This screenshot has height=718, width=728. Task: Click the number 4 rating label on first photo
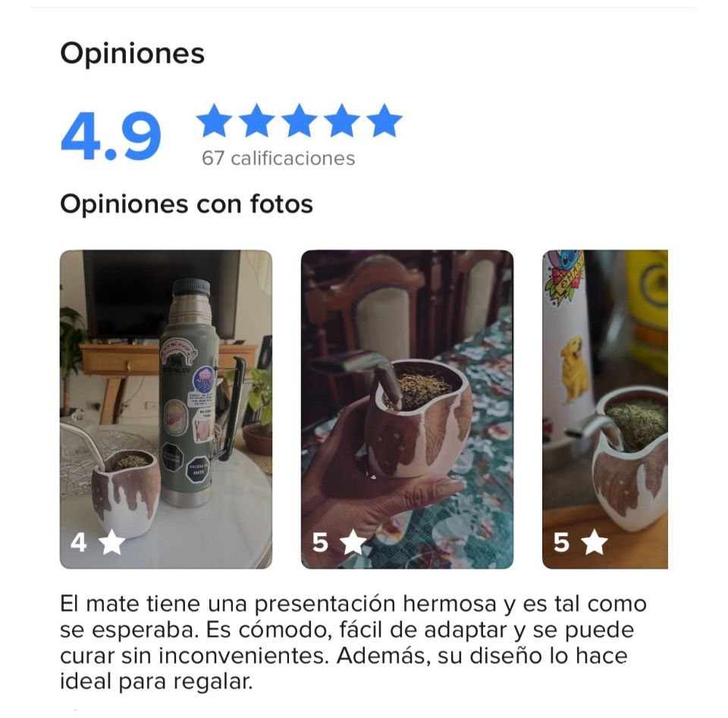click(78, 543)
